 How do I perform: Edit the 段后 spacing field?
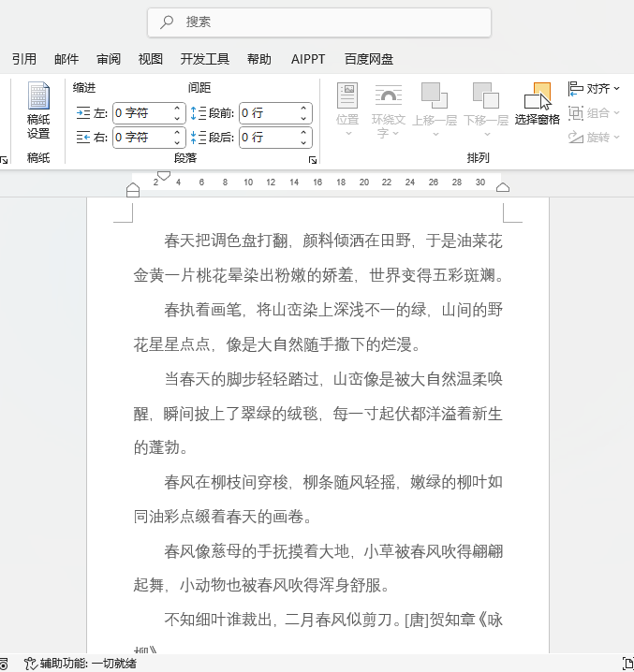269,138
